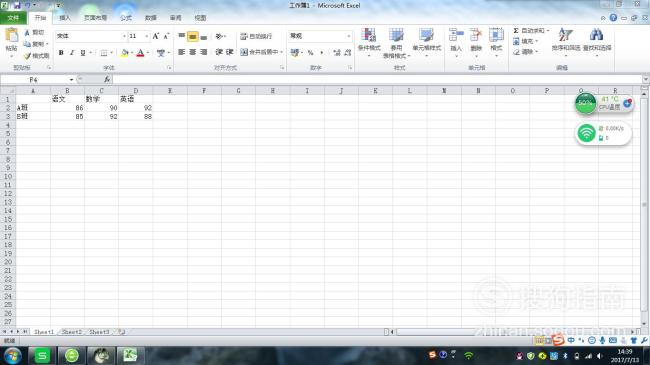Expand the Name Box dropdown arrow

tap(71, 80)
